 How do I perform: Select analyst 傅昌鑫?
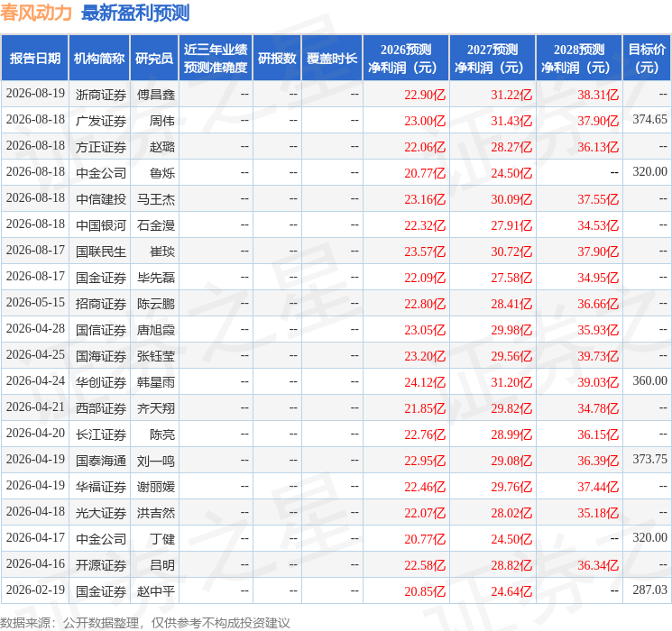point(155,95)
